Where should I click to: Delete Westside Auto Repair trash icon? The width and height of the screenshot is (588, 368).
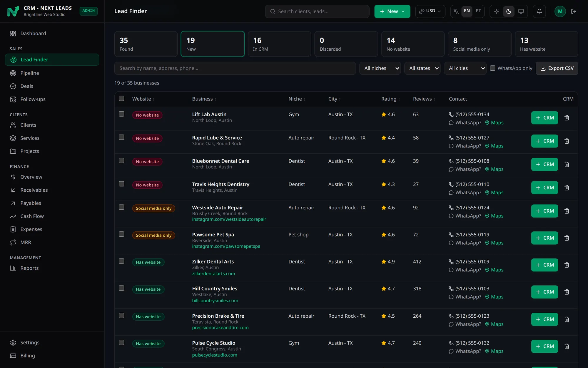(x=567, y=211)
